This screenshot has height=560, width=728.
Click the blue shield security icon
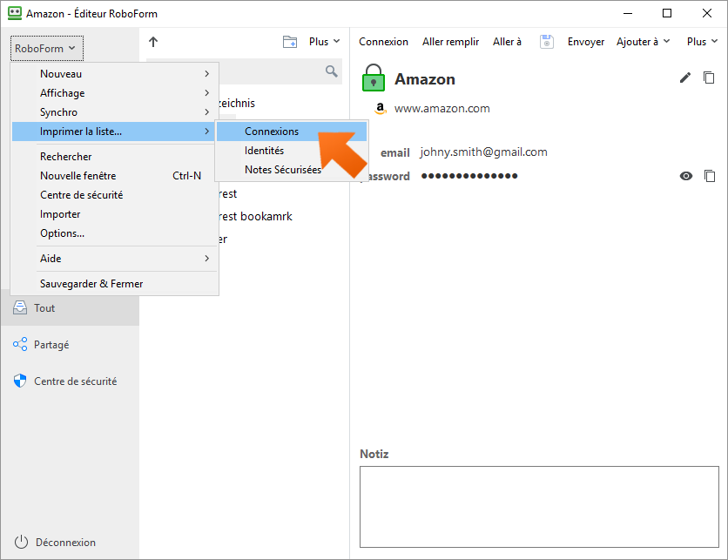pyautogui.click(x=20, y=381)
